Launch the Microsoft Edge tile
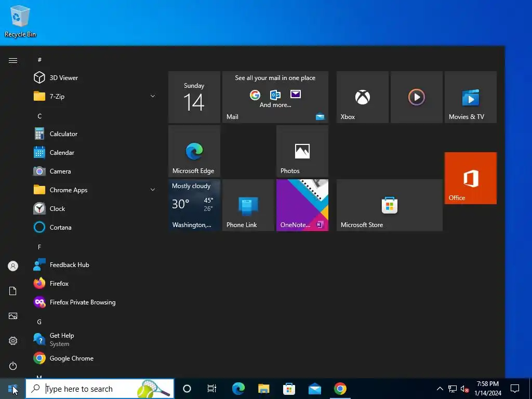 coord(194,151)
